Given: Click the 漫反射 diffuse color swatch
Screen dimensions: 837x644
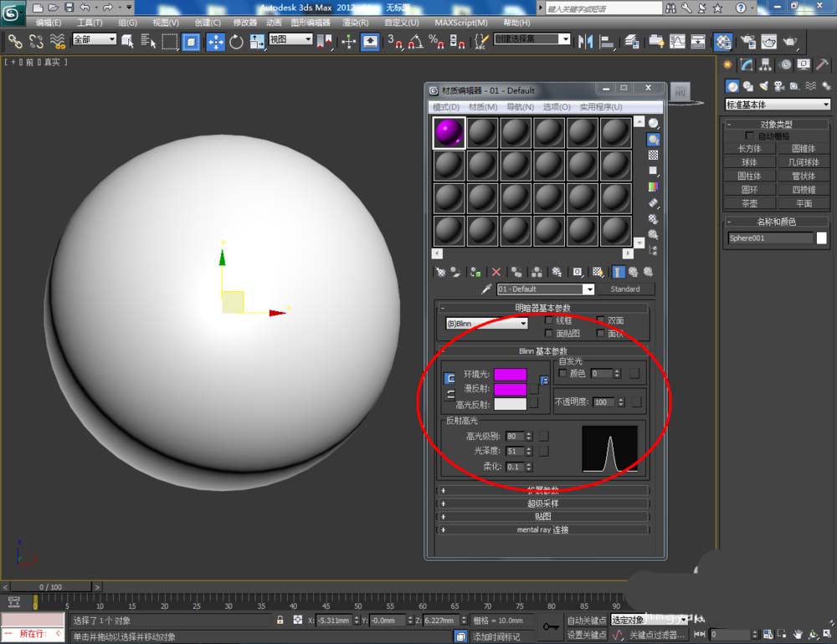Looking at the screenshot, I should click(511, 389).
